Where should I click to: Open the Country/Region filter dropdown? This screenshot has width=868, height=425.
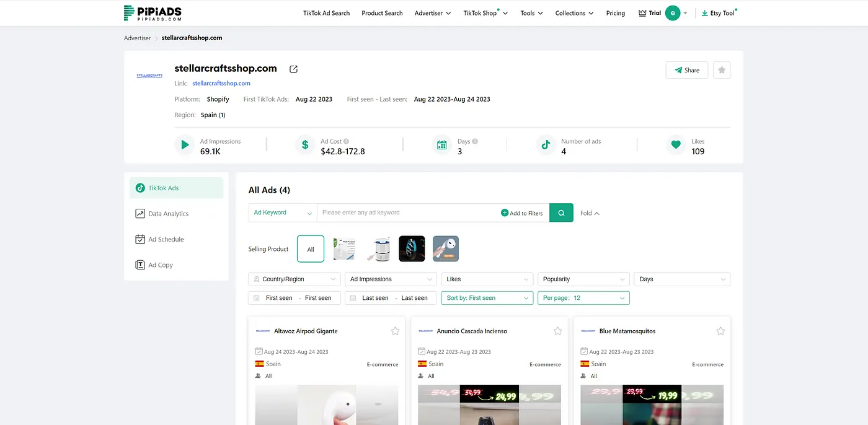[294, 279]
